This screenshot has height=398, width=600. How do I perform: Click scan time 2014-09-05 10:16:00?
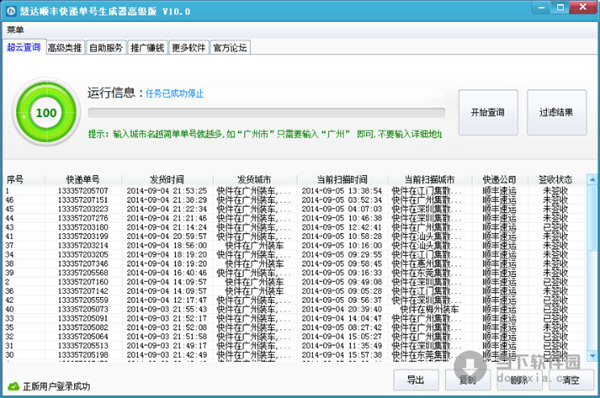pos(342,245)
